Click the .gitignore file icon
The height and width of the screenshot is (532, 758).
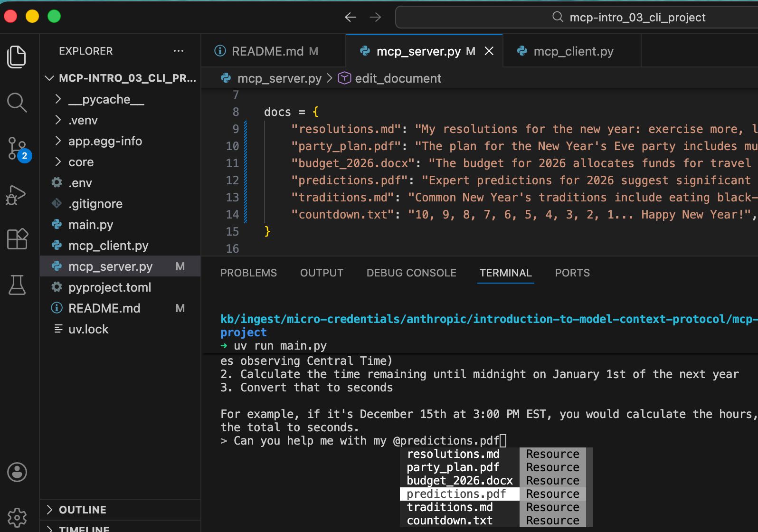pyautogui.click(x=57, y=203)
